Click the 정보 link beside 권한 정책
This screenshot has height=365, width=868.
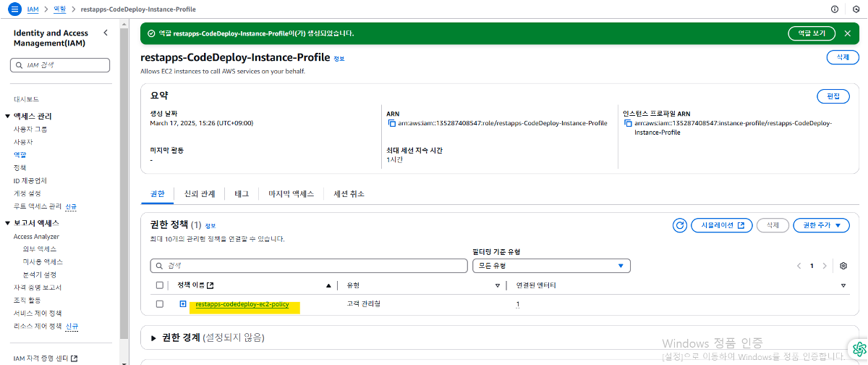(210, 226)
